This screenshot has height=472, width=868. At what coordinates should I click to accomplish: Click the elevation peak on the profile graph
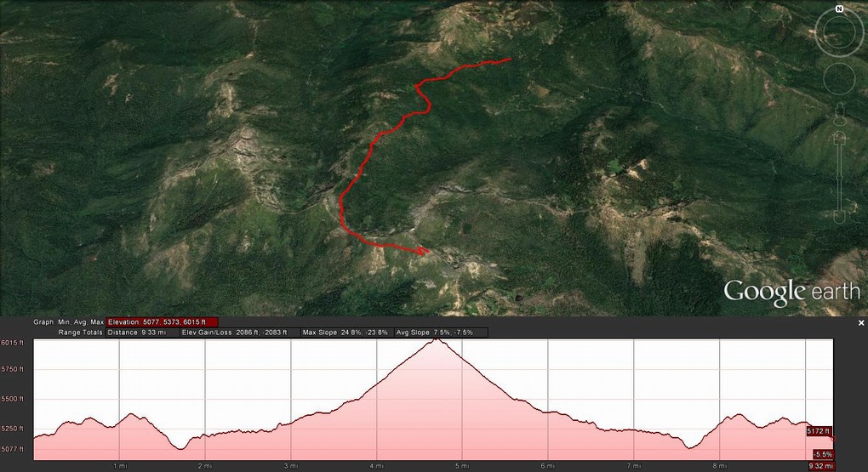pos(437,339)
